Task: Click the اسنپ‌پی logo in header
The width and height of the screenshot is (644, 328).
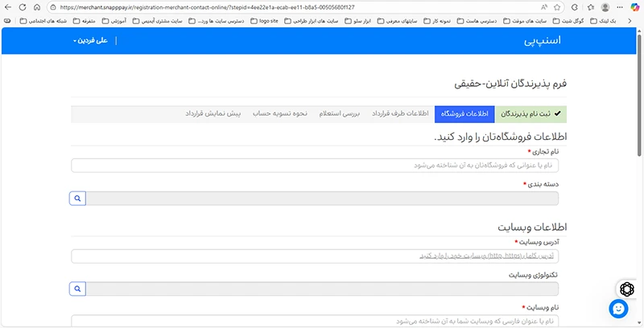Action: (542, 40)
